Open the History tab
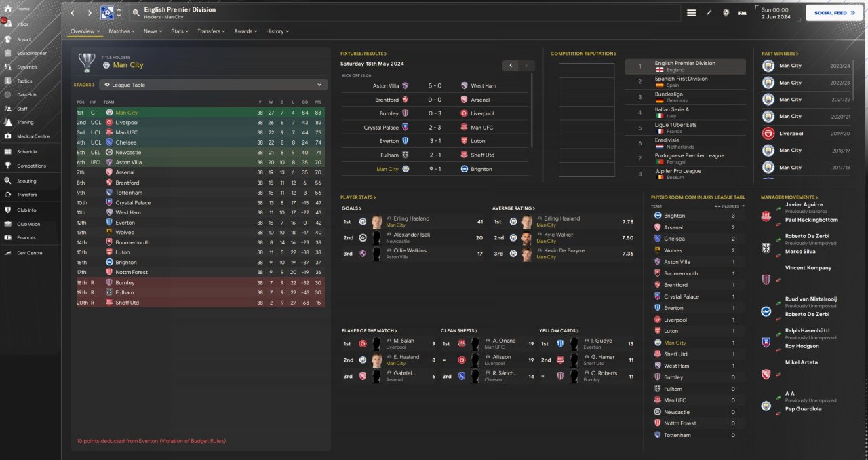 (x=277, y=31)
